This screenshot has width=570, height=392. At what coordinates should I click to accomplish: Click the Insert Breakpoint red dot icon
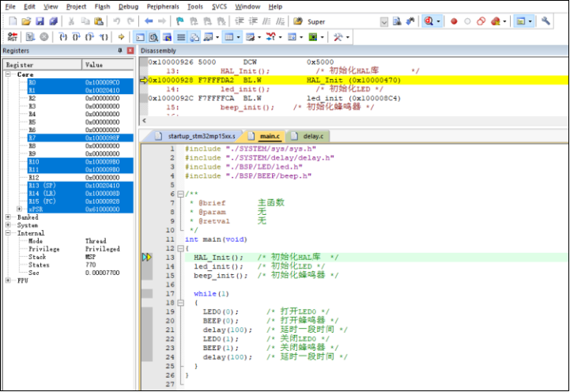click(x=454, y=21)
